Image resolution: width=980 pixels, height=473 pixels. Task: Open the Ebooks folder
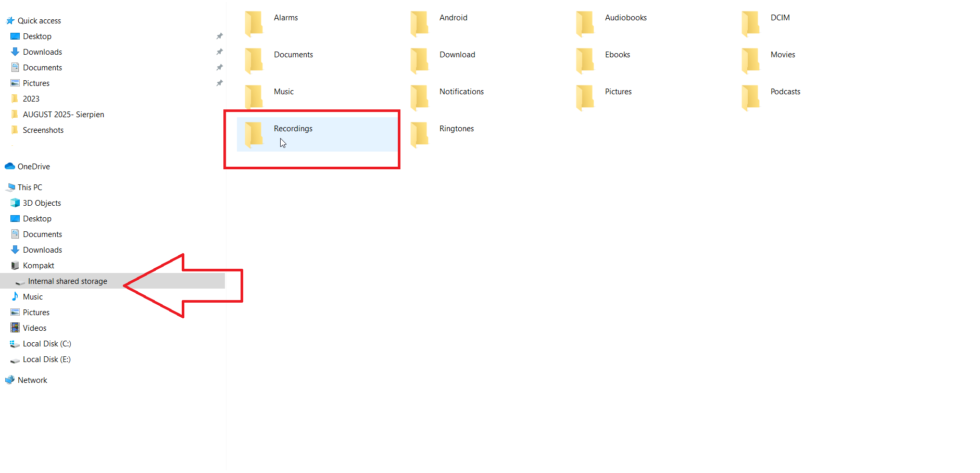tap(617, 55)
